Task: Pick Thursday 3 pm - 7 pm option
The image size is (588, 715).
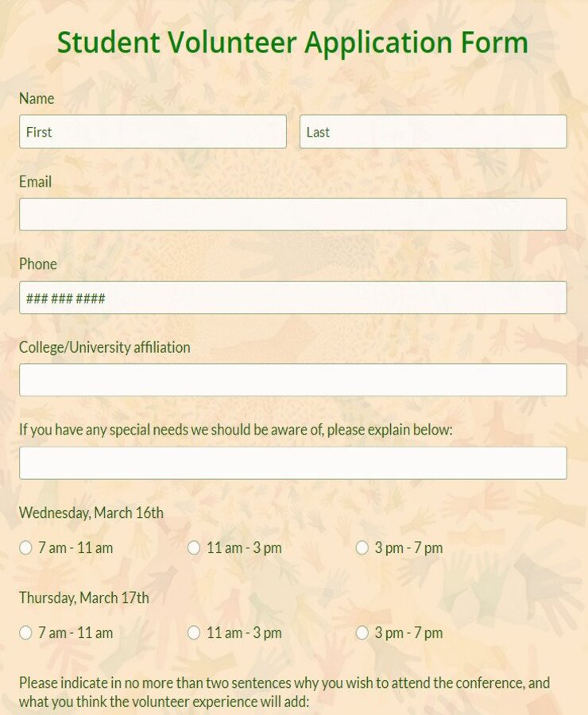Action: click(362, 633)
